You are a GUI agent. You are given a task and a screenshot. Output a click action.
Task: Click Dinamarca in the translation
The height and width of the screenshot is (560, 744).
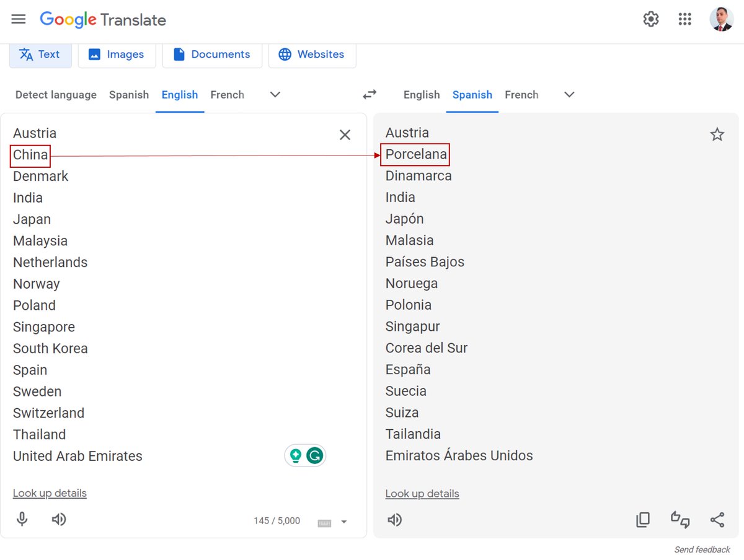[418, 176]
